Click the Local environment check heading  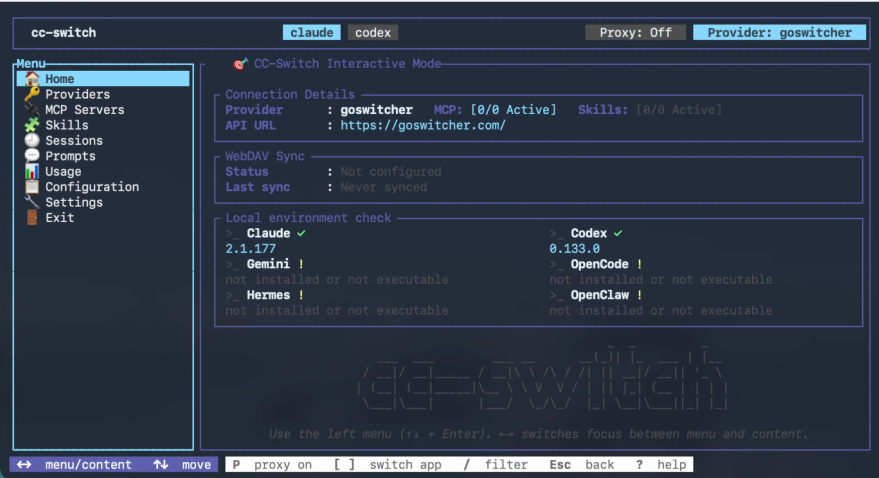point(308,217)
